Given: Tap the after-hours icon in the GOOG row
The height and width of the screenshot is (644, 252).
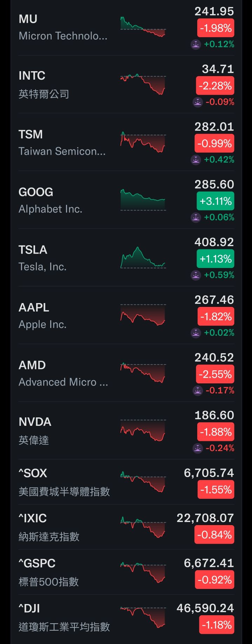Looking at the screenshot, I should click(195, 217).
